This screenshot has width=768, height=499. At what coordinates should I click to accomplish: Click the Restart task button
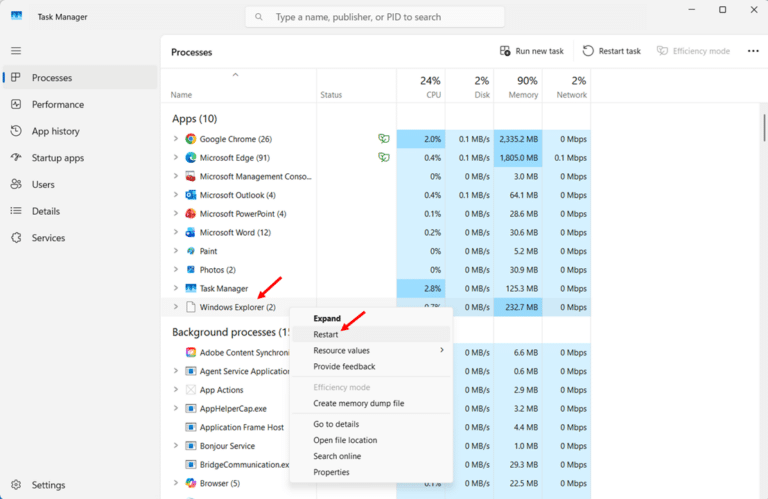(x=612, y=51)
